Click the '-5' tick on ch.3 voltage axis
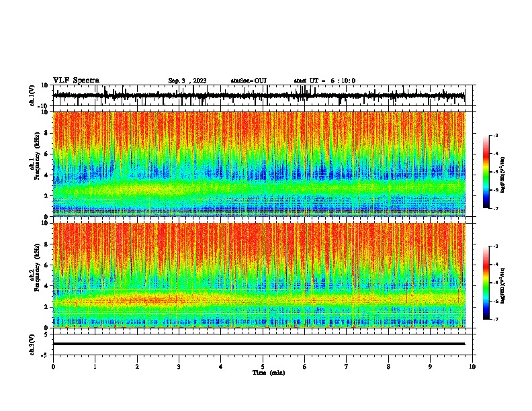 pos(45,355)
